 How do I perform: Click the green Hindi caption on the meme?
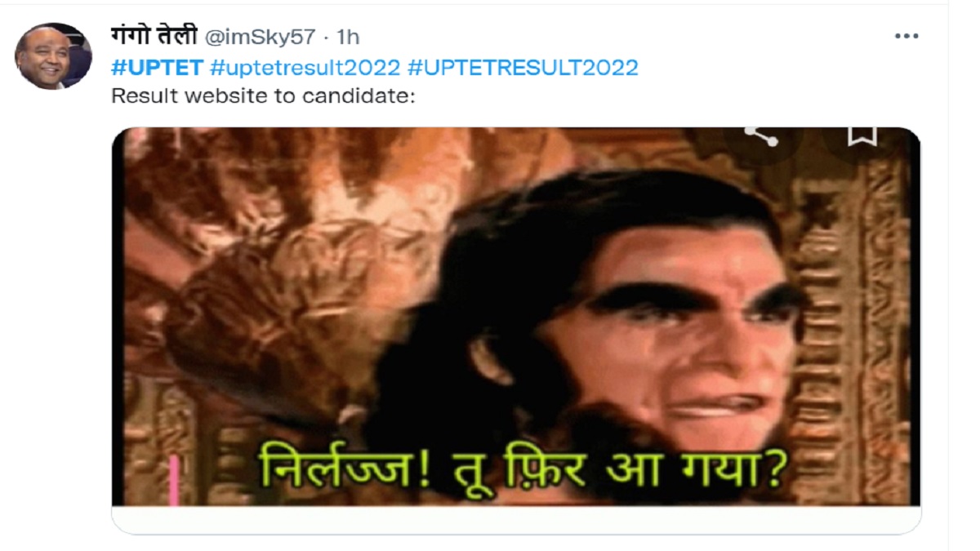tap(523, 472)
